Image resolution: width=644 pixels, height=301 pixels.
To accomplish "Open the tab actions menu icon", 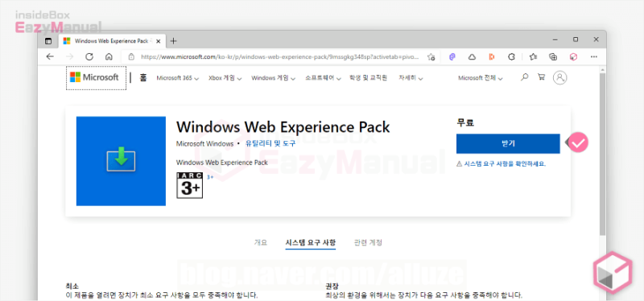I will point(48,41).
